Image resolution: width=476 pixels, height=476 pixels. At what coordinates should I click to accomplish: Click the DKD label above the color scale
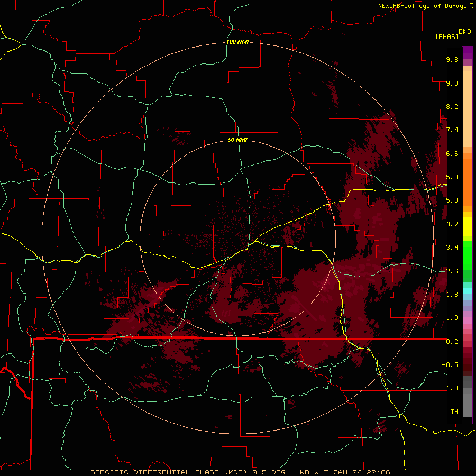[465, 32]
